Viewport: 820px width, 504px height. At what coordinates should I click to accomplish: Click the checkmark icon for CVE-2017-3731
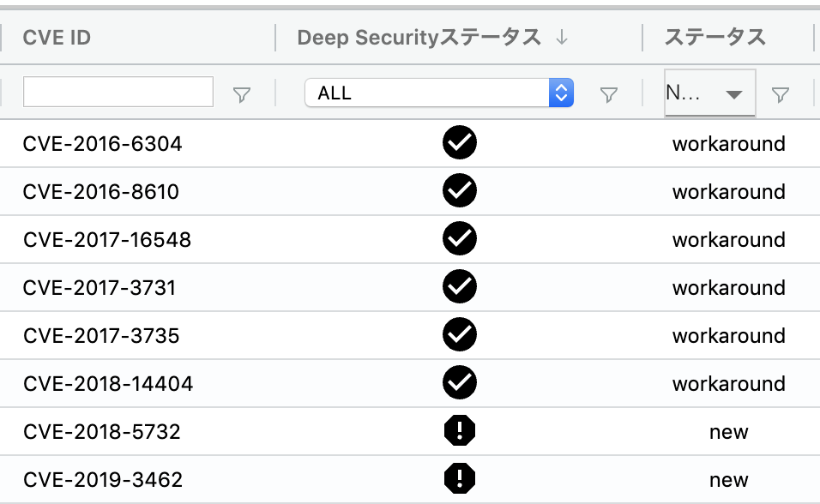coord(460,286)
